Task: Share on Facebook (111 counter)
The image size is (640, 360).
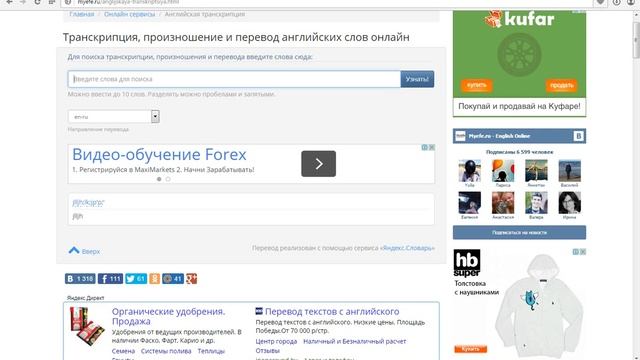Action: coord(110,279)
